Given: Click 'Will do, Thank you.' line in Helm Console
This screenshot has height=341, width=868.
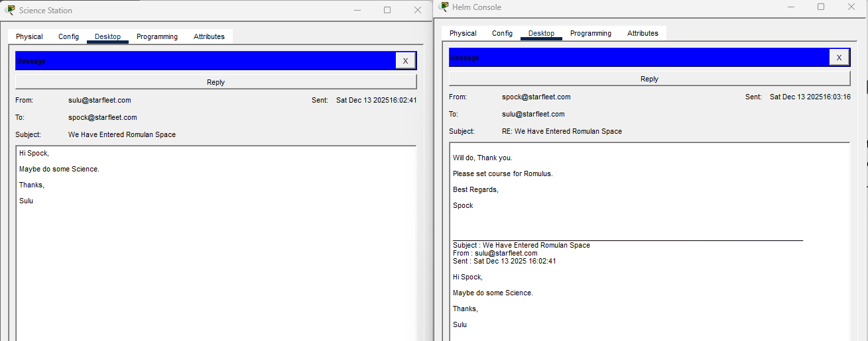Looking at the screenshot, I should click(x=483, y=158).
